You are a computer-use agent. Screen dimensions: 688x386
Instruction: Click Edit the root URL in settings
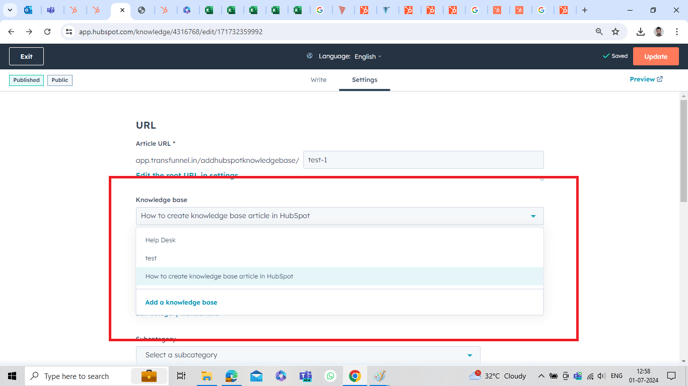[x=187, y=175]
